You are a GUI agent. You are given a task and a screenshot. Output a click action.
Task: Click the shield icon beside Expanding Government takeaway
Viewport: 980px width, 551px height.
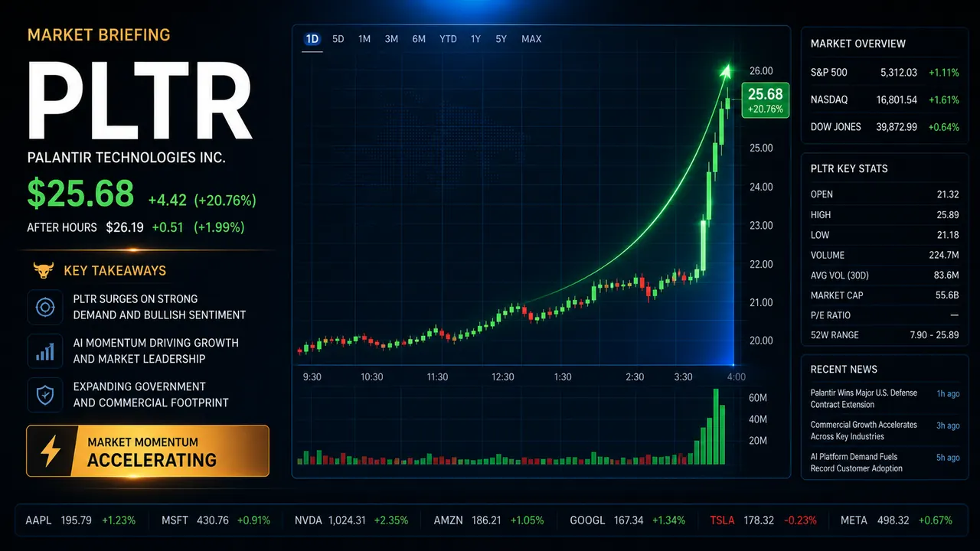pyautogui.click(x=44, y=395)
